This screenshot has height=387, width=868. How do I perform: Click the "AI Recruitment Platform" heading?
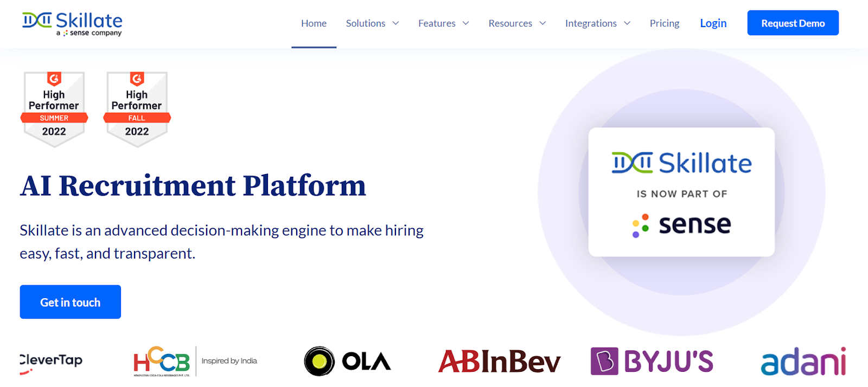[x=193, y=186]
